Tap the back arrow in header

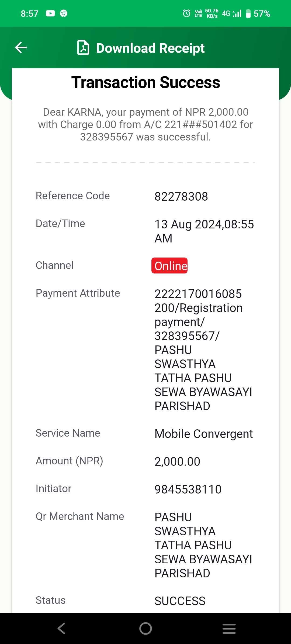(21, 48)
